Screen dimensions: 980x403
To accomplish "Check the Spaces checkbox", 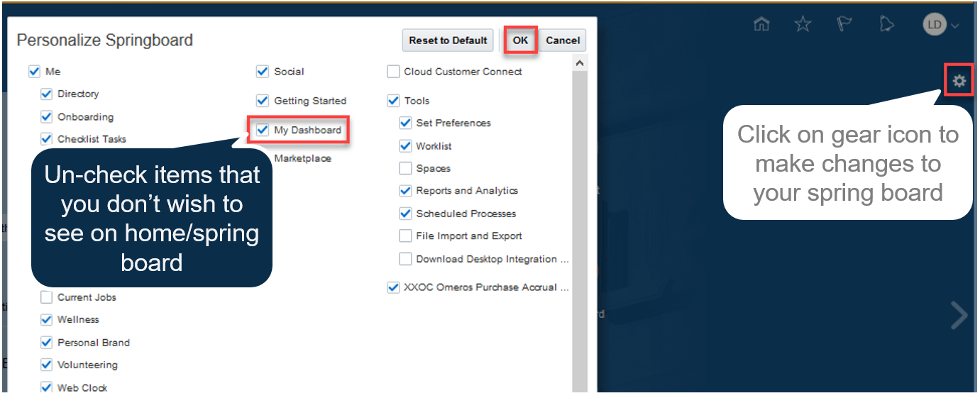I will [x=405, y=169].
